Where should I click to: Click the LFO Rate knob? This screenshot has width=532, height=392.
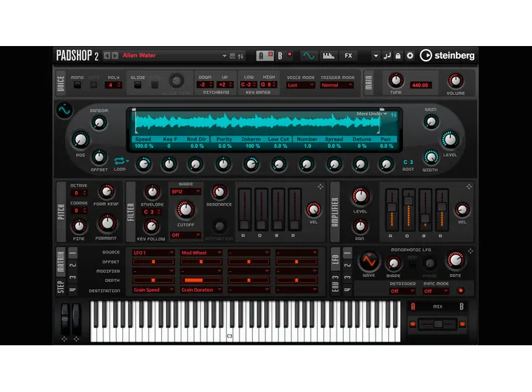[455, 260]
